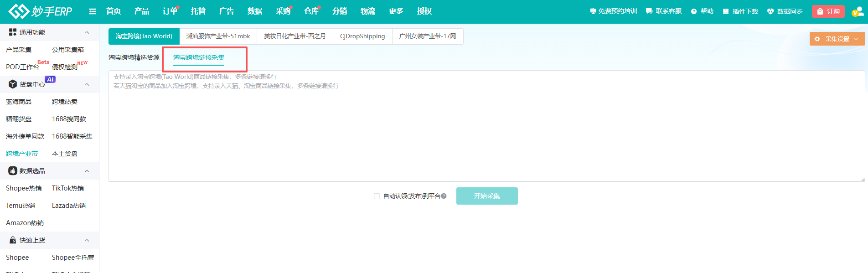Click the 采集设置 gear icon
Screen dimensions: 868x273
coord(817,39)
